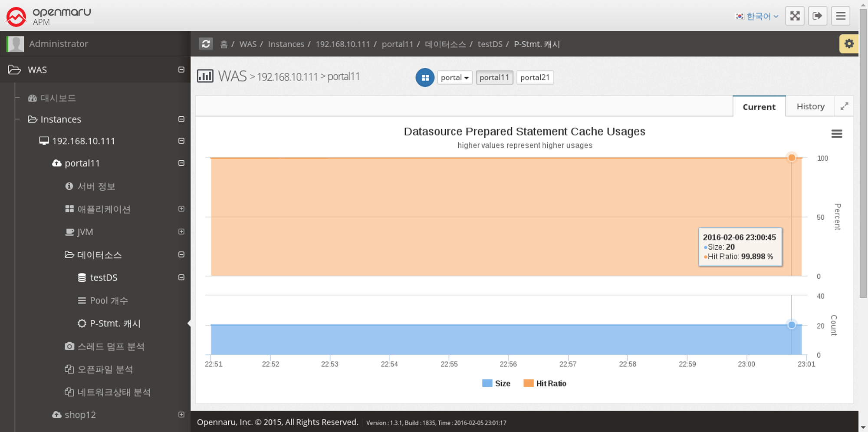Click the fullscreen toggle icon in header
868x432 pixels.
click(x=795, y=16)
